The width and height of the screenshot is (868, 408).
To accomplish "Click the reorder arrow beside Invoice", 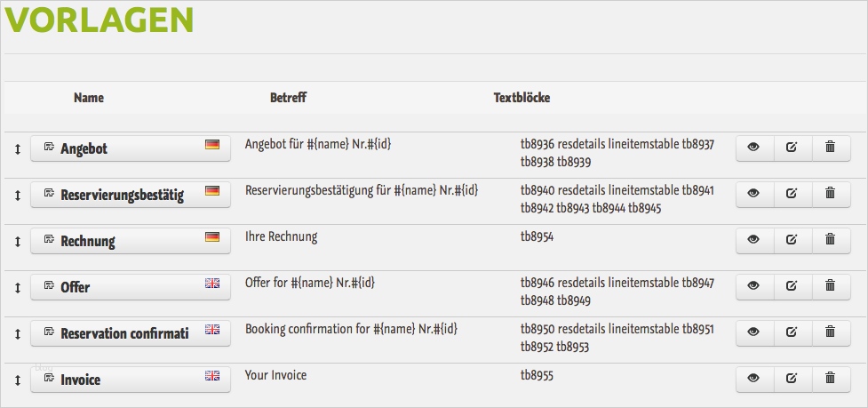I will (x=17, y=380).
